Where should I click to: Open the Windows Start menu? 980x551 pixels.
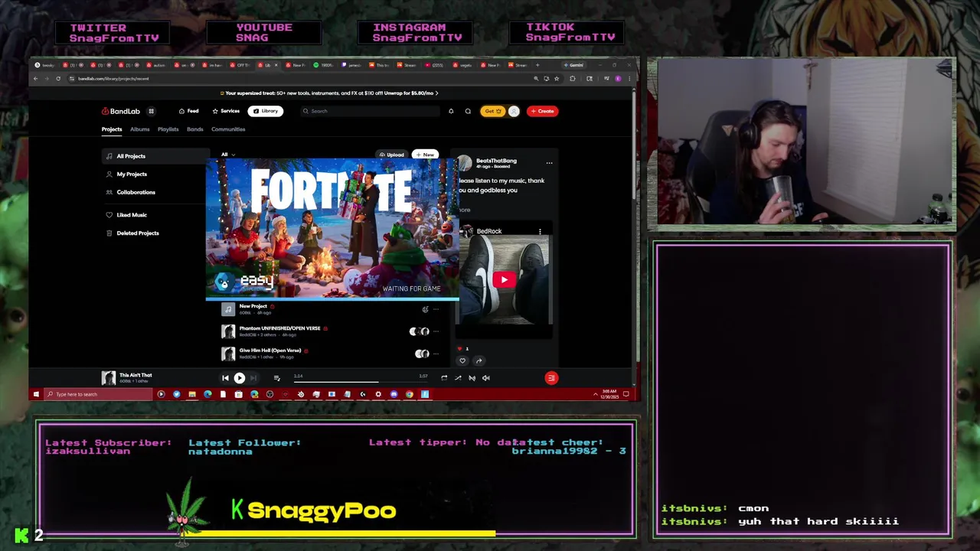coord(36,394)
